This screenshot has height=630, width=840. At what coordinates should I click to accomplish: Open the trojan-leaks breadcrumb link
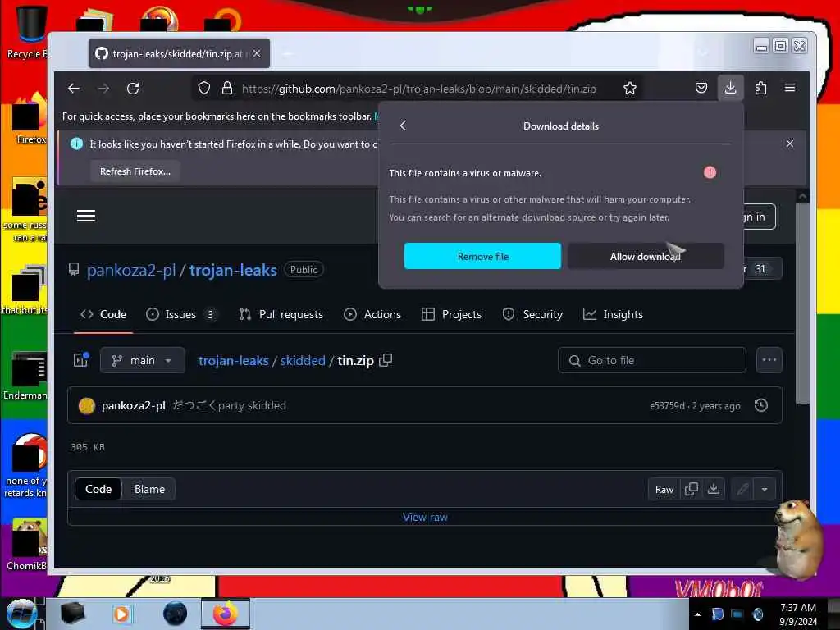234,361
